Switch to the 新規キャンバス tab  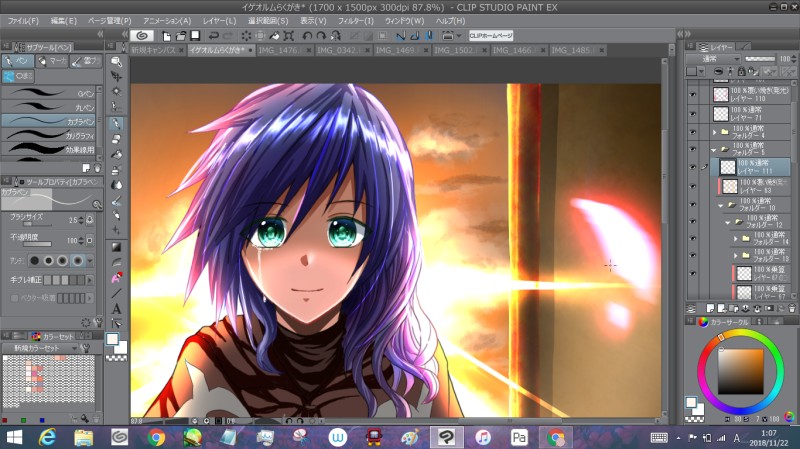[157, 50]
